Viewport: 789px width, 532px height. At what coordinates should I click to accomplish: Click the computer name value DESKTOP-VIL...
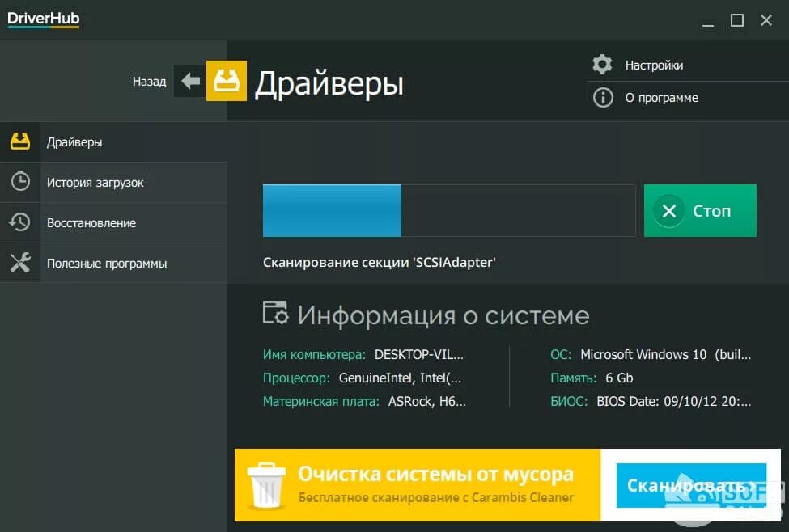[x=418, y=354]
